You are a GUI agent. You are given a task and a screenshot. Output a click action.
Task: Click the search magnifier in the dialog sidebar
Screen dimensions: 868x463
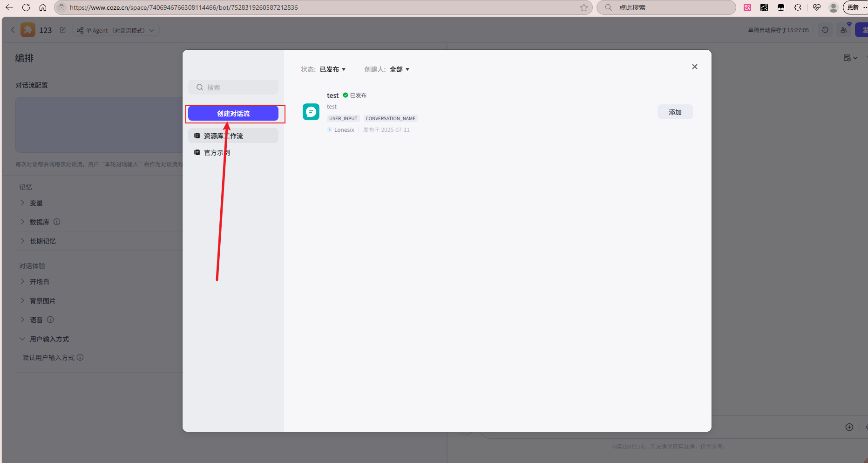199,87
